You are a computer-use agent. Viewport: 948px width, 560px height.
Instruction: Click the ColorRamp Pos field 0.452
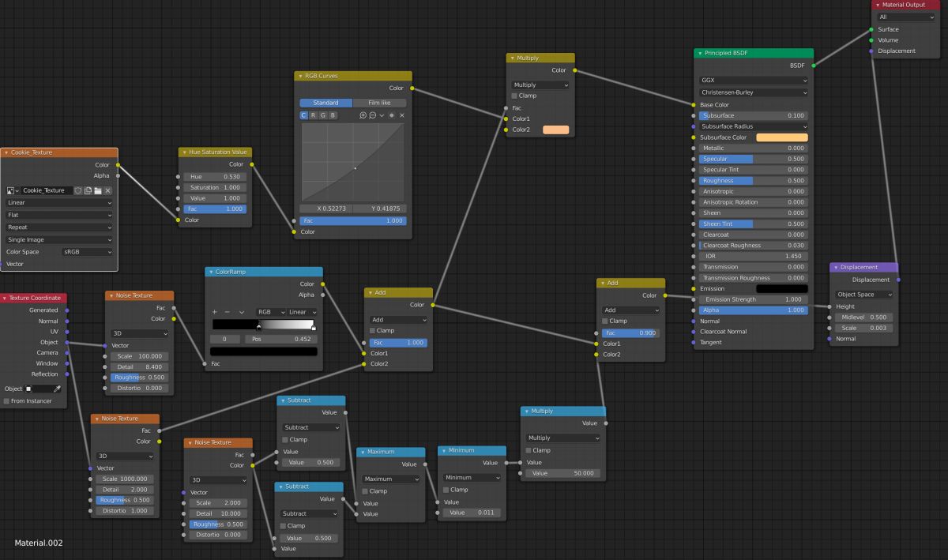pyautogui.click(x=280, y=339)
